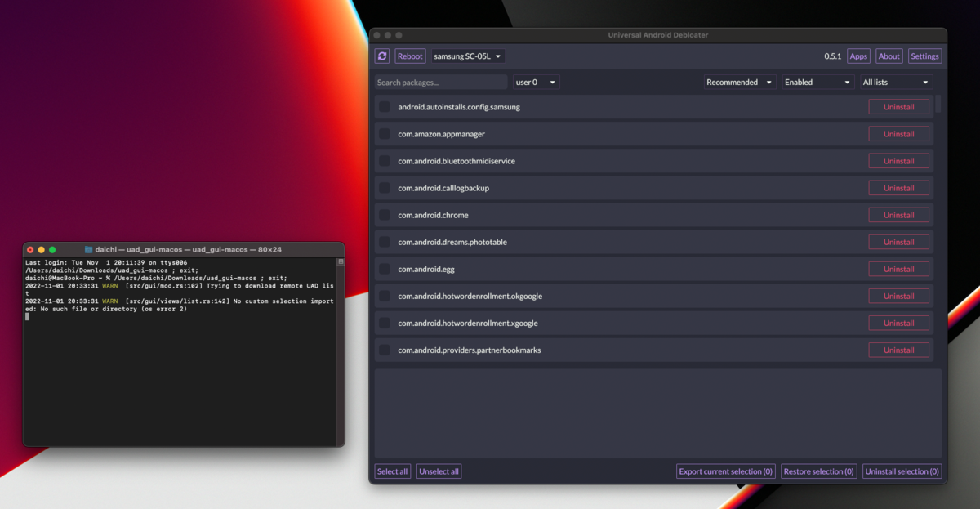Viewport: 980px width, 509px height.
Task: Select package name com.android.egg
Action: (x=425, y=269)
